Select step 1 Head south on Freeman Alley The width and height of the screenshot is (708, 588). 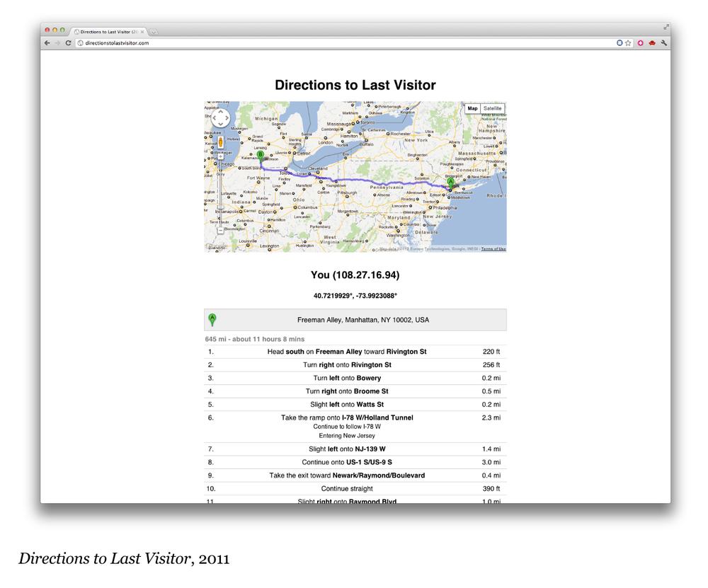coord(355,352)
